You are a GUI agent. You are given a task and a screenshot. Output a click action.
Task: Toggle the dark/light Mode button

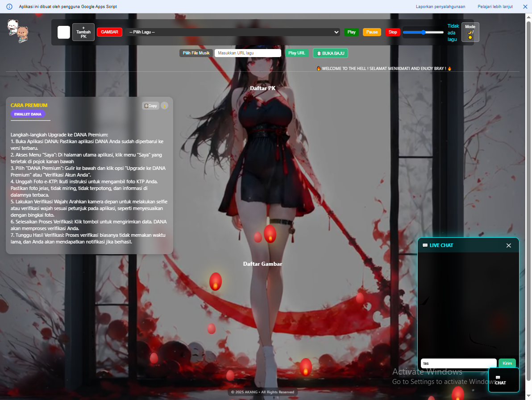click(470, 32)
